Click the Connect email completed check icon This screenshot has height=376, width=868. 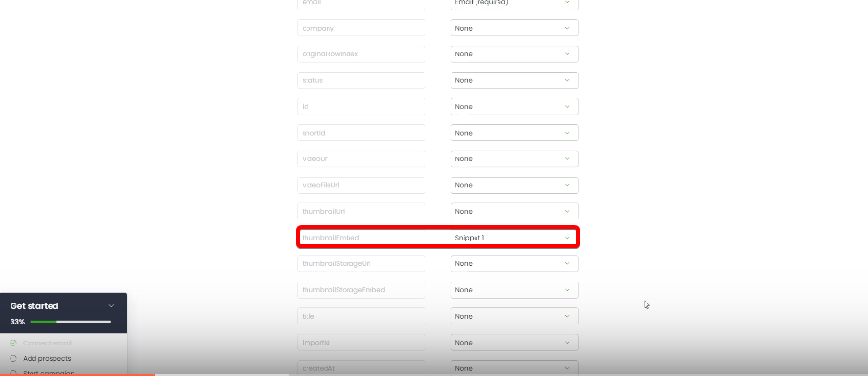(x=13, y=343)
